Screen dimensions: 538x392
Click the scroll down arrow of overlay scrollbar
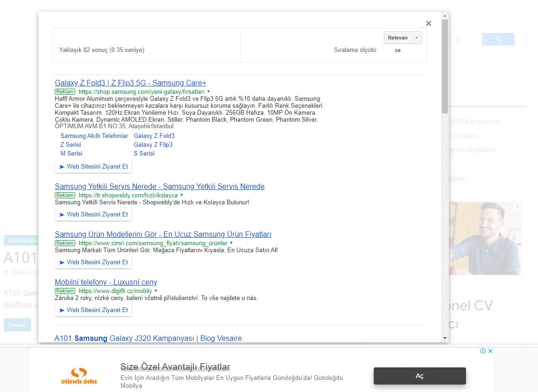445,338
